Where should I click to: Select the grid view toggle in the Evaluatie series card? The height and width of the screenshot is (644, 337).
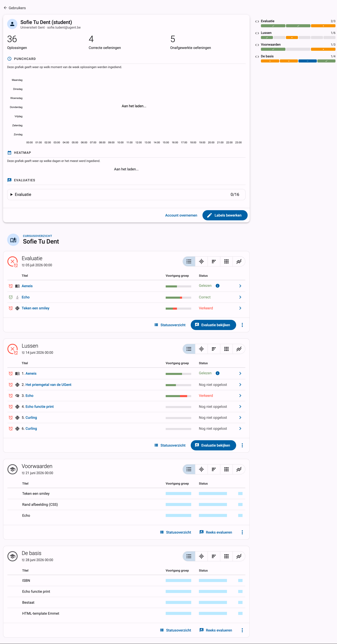coord(226,262)
